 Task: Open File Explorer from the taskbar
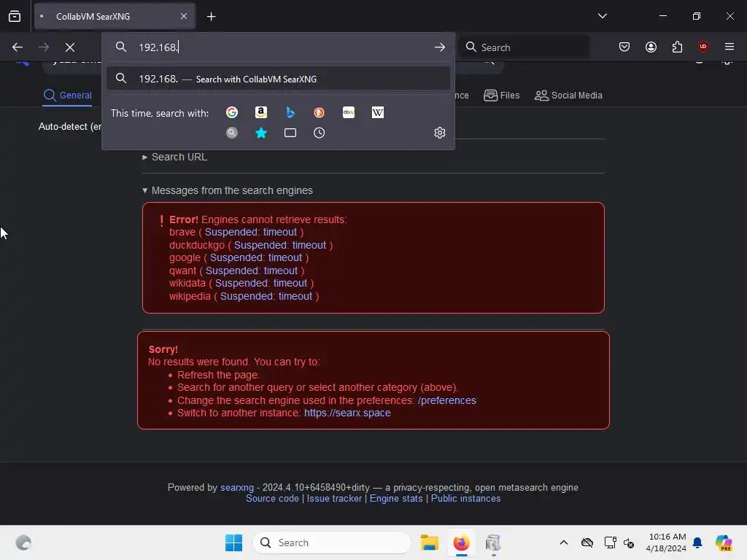pyautogui.click(x=429, y=542)
